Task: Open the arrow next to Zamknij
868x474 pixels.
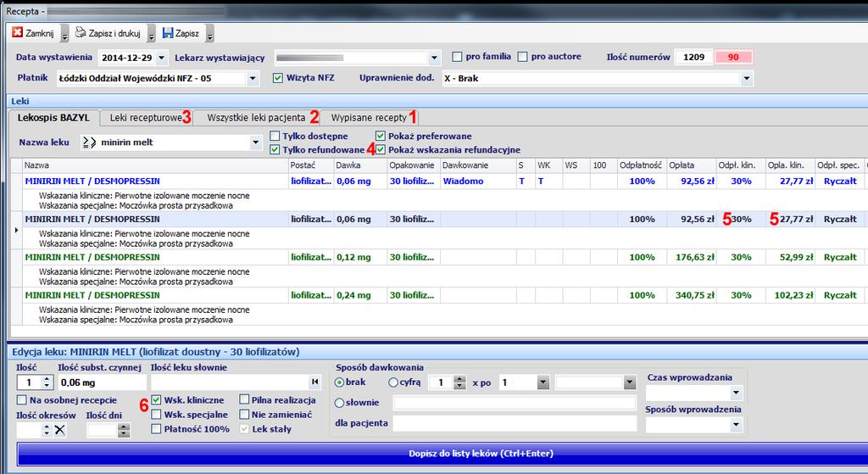Action: pos(64,34)
